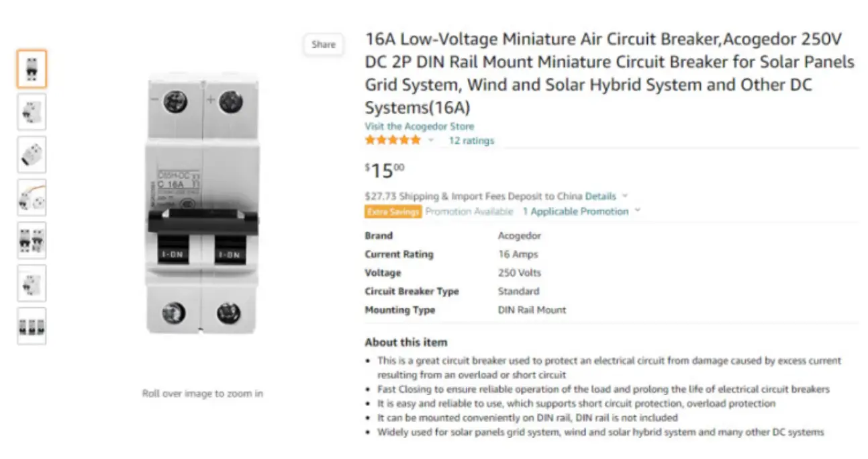Click the 1 Applicable Promotion link

[x=575, y=211]
